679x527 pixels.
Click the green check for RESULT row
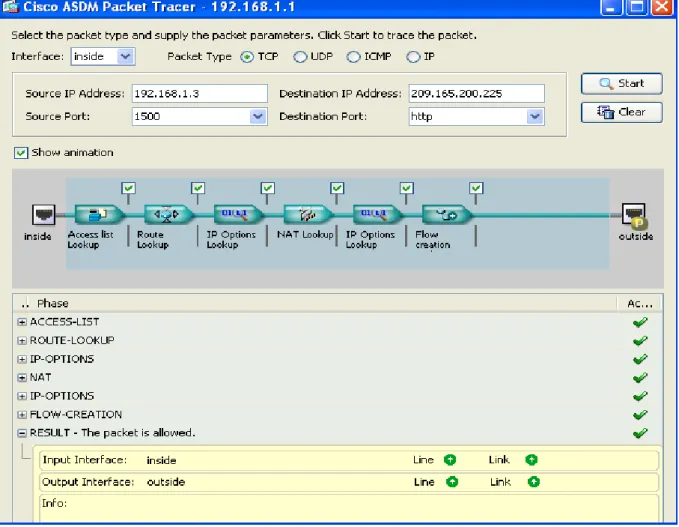640,433
